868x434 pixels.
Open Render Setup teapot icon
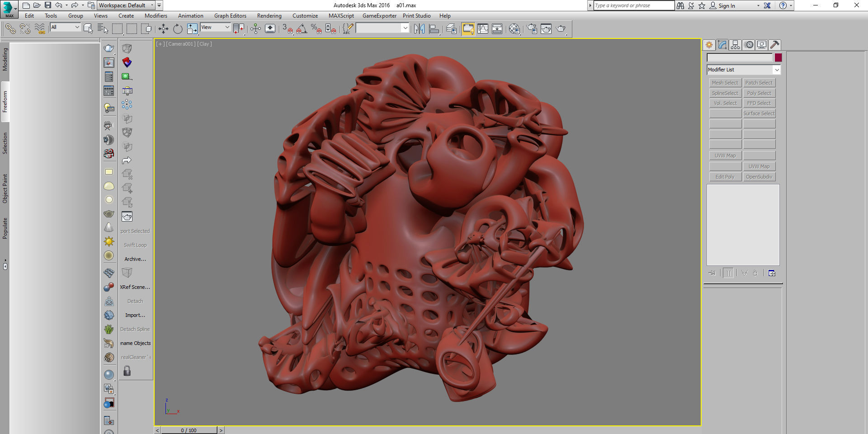(532, 29)
